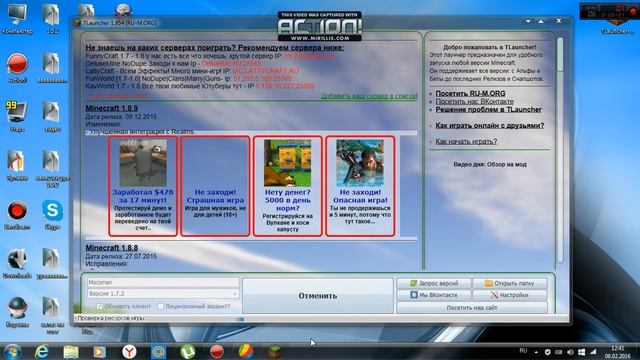Launch Internet Explorer from the taskbar
The height and width of the screenshot is (360, 640).
(42, 351)
